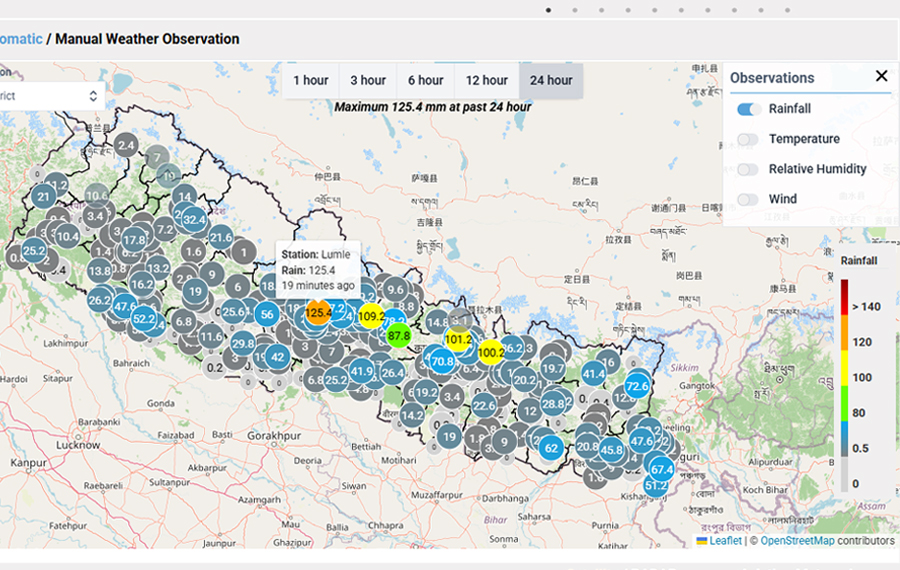Click the yellow 100.2 rainfall marker
900x570 pixels.
point(491,352)
